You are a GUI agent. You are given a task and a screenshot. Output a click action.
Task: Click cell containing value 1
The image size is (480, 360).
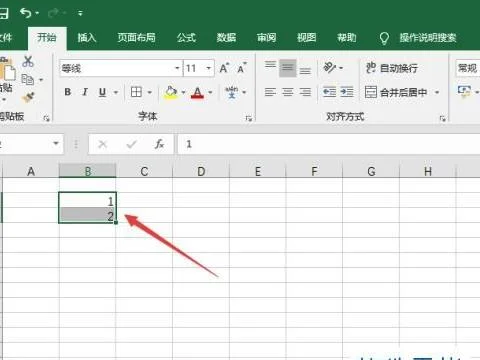(x=87, y=200)
